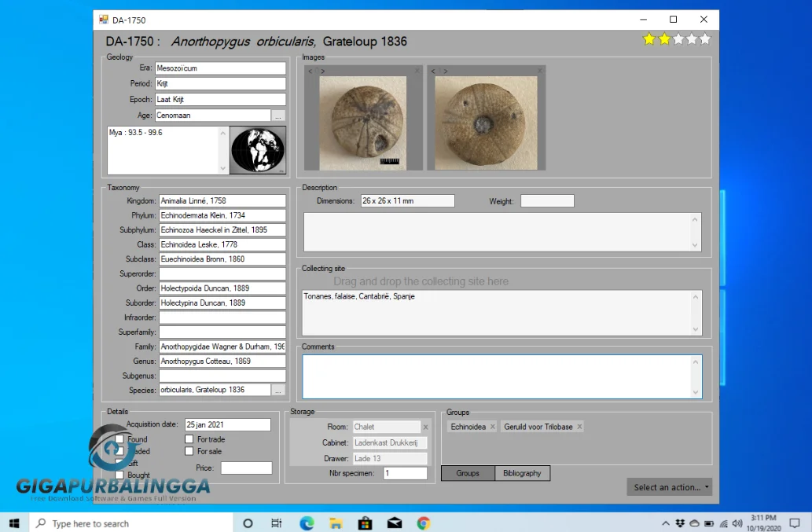Check the Bought checkbox
Image resolution: width=812 pixels, height=532 pixels.
[119, 475]
